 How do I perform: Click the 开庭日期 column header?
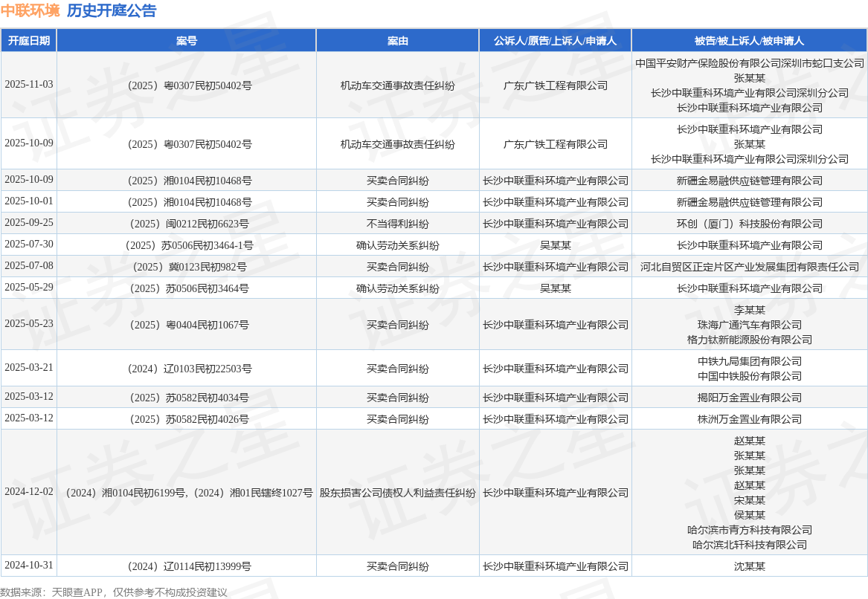[x=29, y=40]
